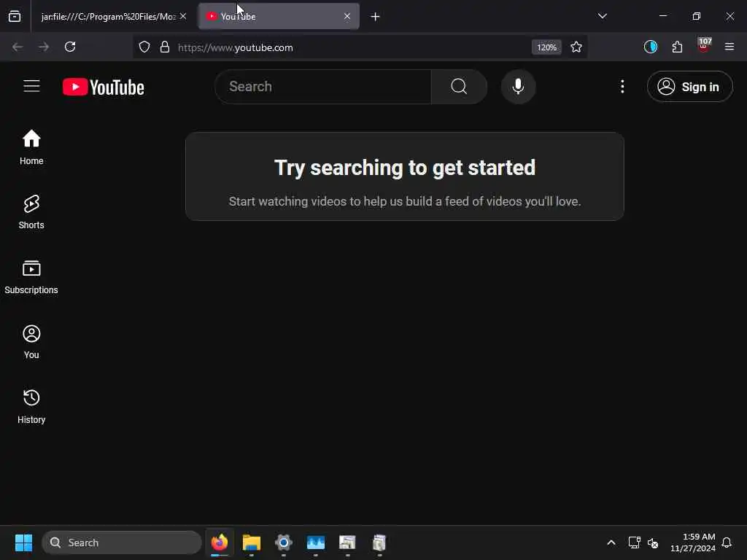
Task: Go back one page
Action: pyautogui.click(x=18, y=47)
